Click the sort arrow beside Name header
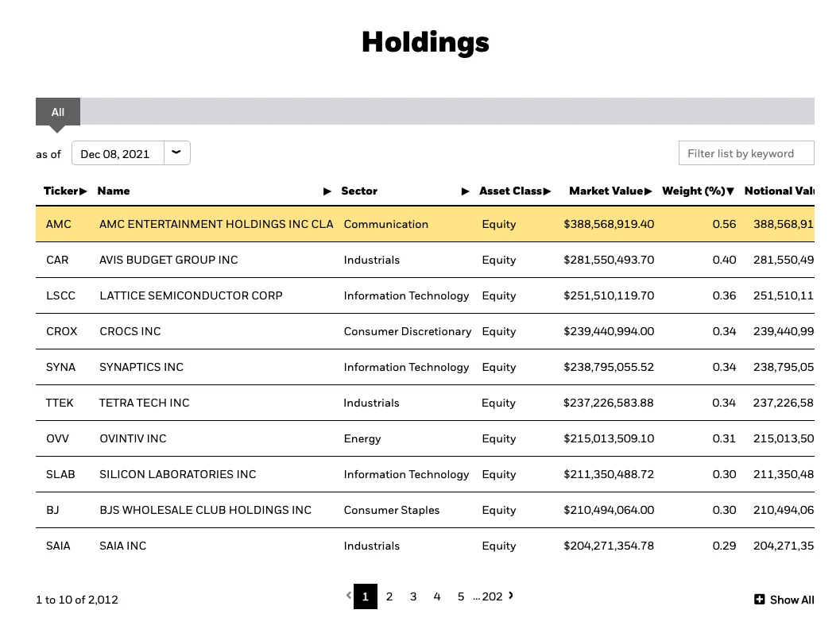Screen dimensions: 840x633 coord(327,191)
